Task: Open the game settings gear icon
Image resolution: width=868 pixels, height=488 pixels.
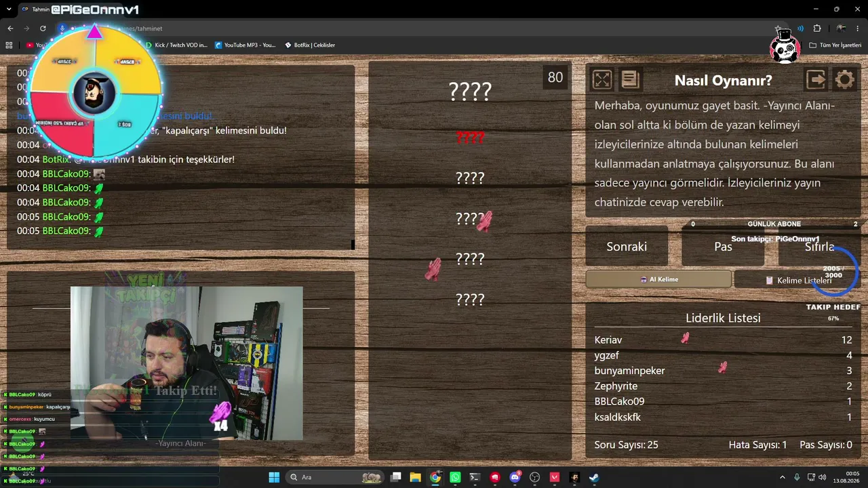Action: (844, 80)
